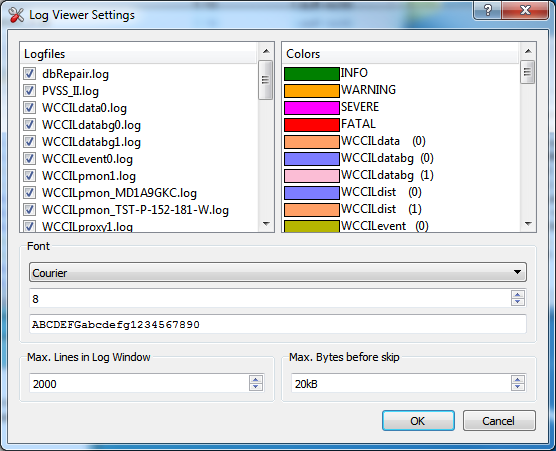Click the Log Viewer Settings title icon
The width and height of the screenshot is (556, 451).
16,15
